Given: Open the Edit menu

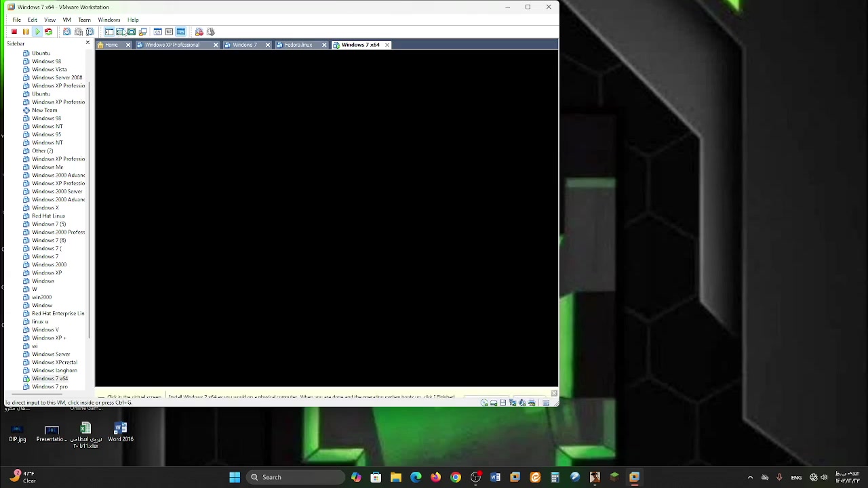Looking at the screenshot, I should click(x=33, y=20).
